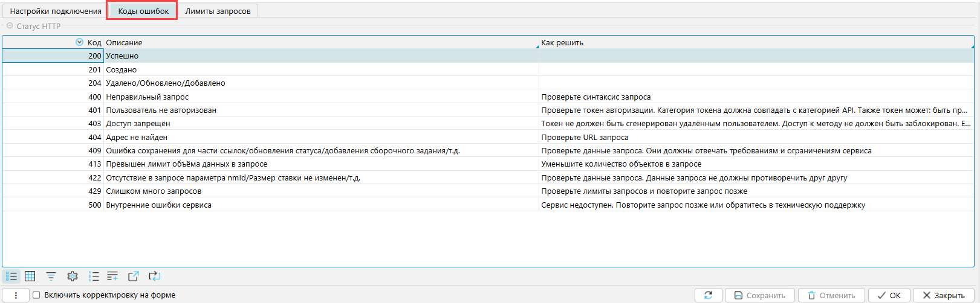Open the Код column dropdown arrow
This screenshot has width=980, height=303.
79,42
